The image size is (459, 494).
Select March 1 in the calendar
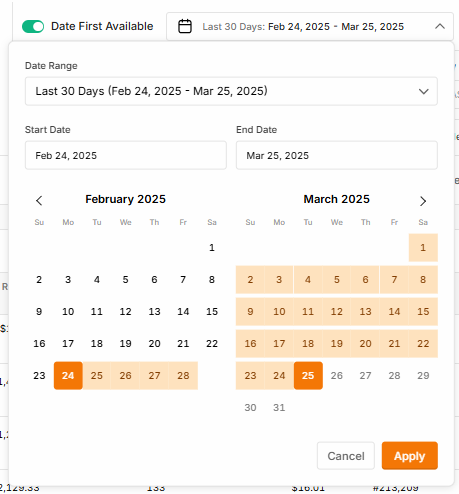[x=423, y=248]
